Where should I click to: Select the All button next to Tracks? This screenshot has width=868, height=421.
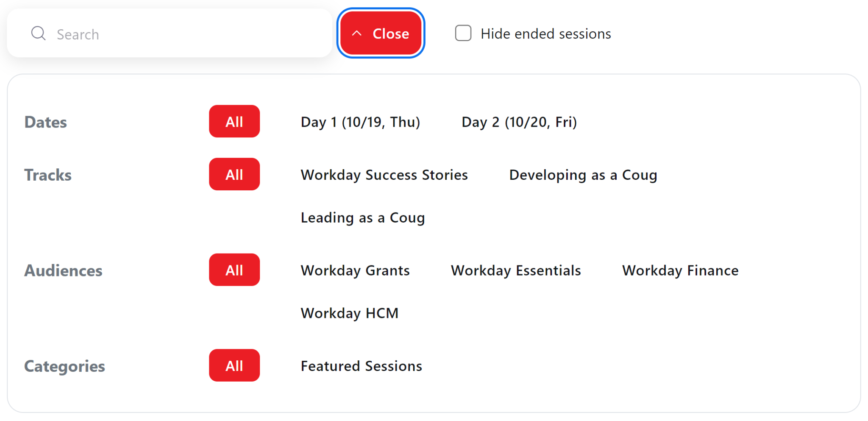click(x=234, y=174)
